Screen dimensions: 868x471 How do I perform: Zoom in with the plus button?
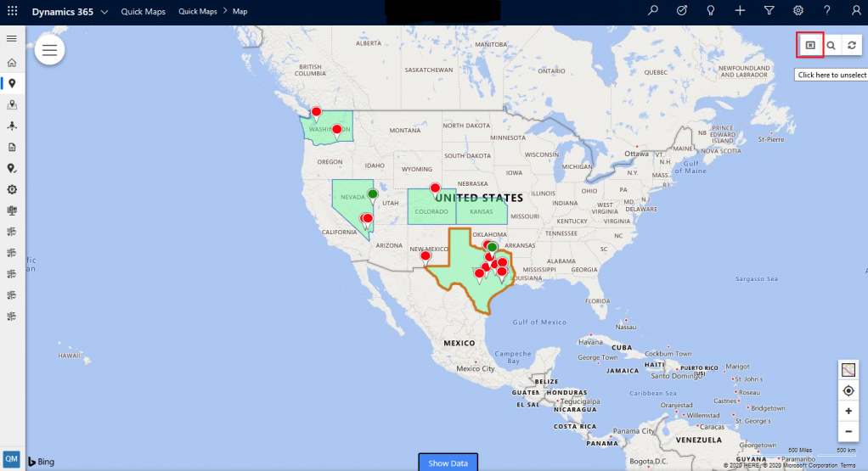pyautogui.click(x=848, y=411)
